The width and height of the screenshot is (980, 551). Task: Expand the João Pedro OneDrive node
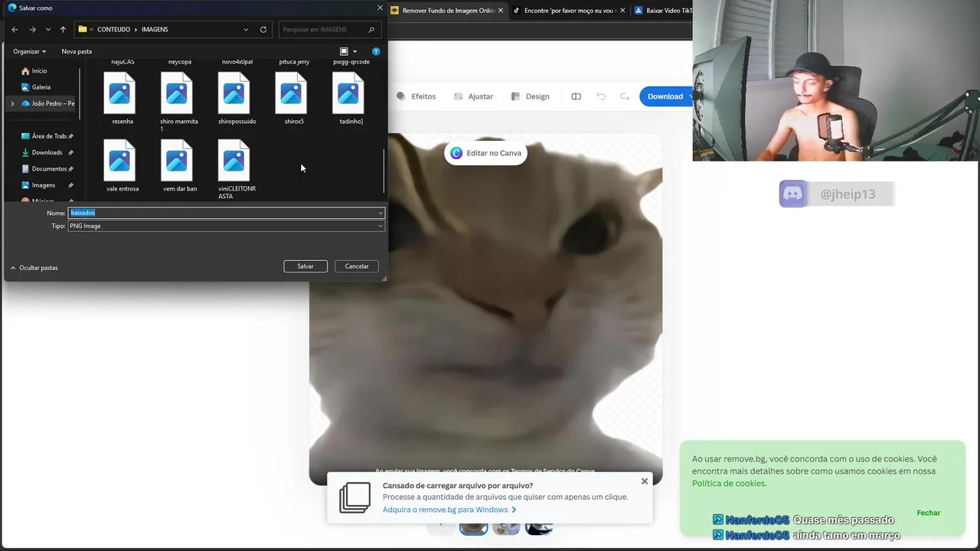pos(12,103)
